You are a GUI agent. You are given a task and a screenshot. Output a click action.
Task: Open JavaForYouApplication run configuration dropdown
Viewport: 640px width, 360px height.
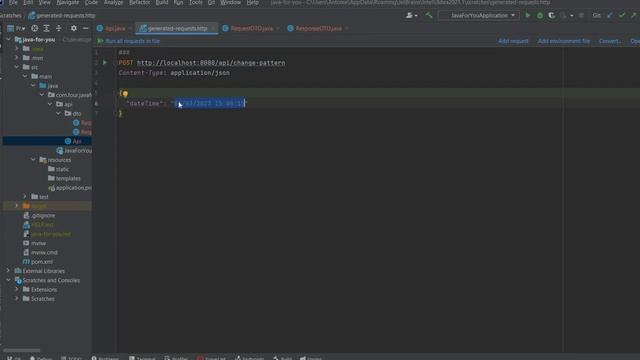pos(479,16)
